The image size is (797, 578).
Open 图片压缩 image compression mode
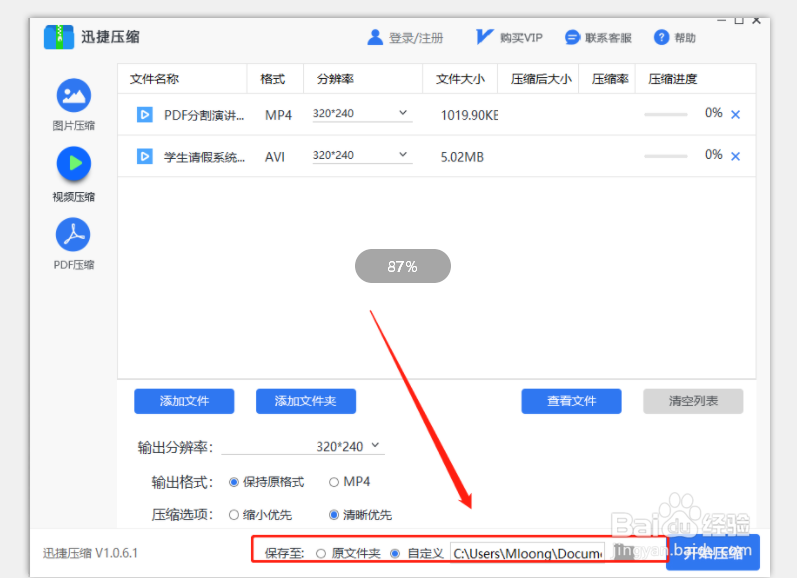[74, 95]
